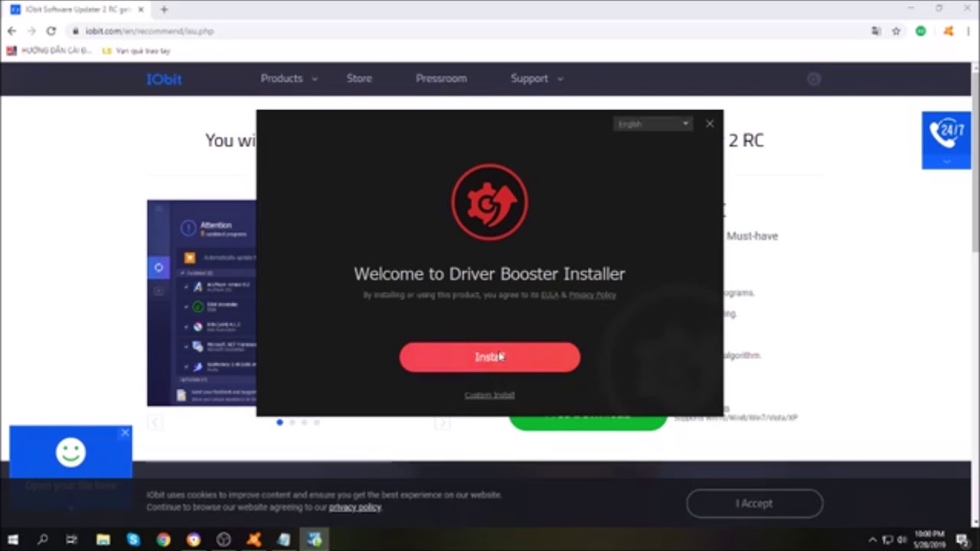The image size is (980, 551).
Task: Open the privacy policy link in cookie banner
Action: 354,507
